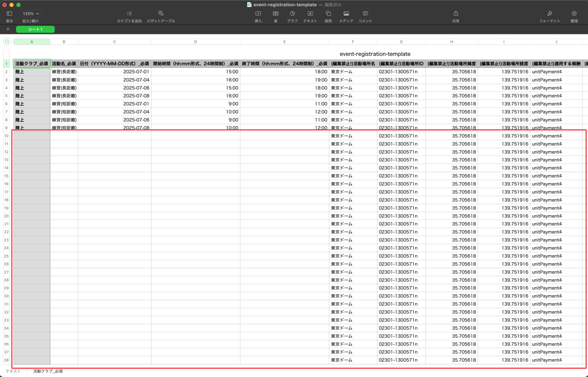Viewport: 588px width, 377px height.
Task: Select cell with date 2025-07-04 in row 3
Action: (114, 80)
